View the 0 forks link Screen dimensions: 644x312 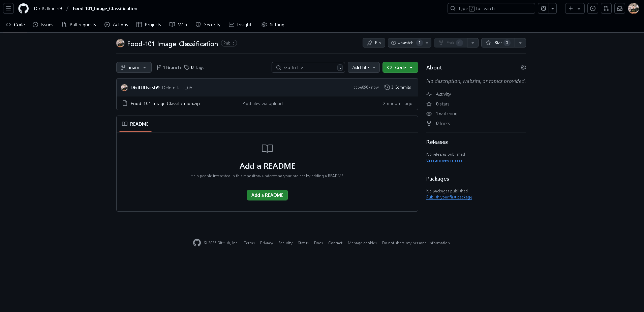coord(438,123)
